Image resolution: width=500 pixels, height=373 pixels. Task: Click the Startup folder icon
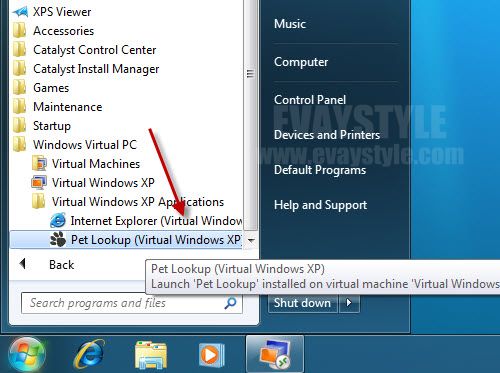pos(19,126)
